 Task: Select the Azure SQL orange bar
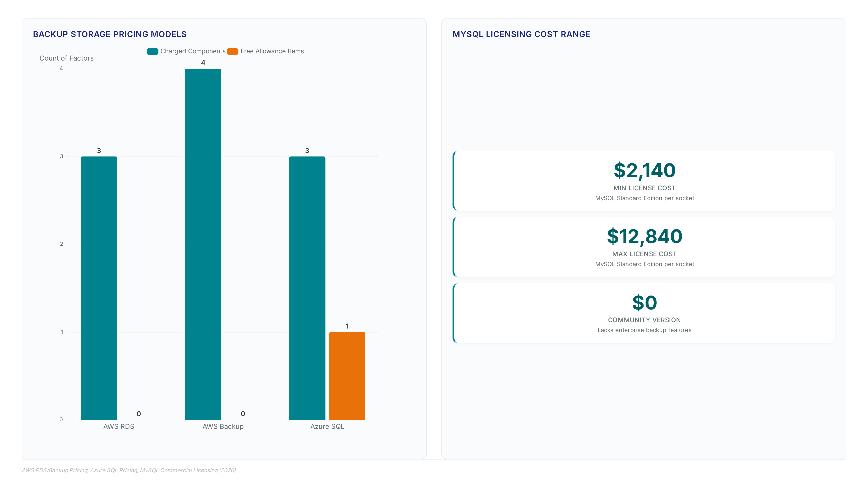[x=347, y=376]
